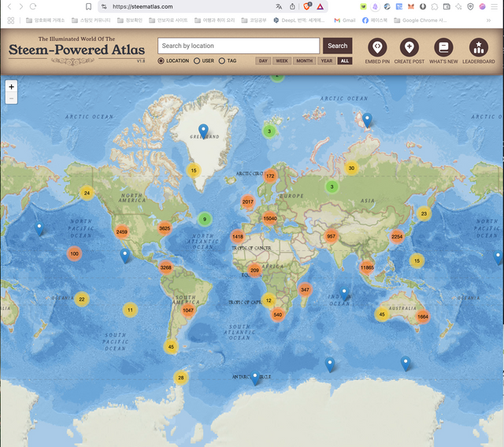The width and height of the screenshot is (504, 447).
Task: Click the blue pin on the Antarctic Circle label
Action: (255, 377)
